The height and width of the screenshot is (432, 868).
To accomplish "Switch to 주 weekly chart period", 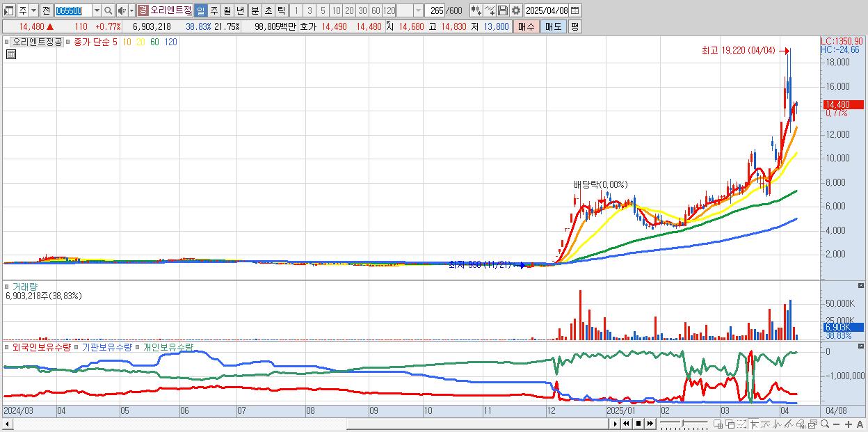I will click(x=214, y=10).
